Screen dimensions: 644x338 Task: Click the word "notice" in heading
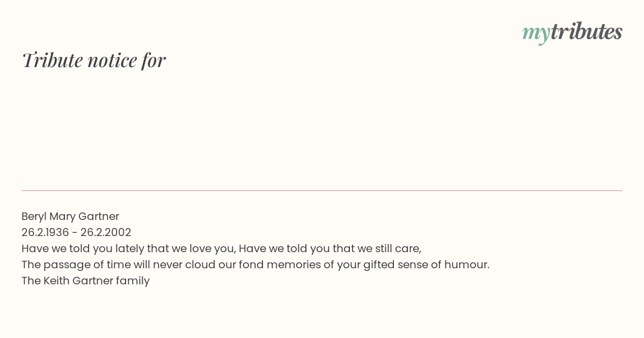pos(112,61)
